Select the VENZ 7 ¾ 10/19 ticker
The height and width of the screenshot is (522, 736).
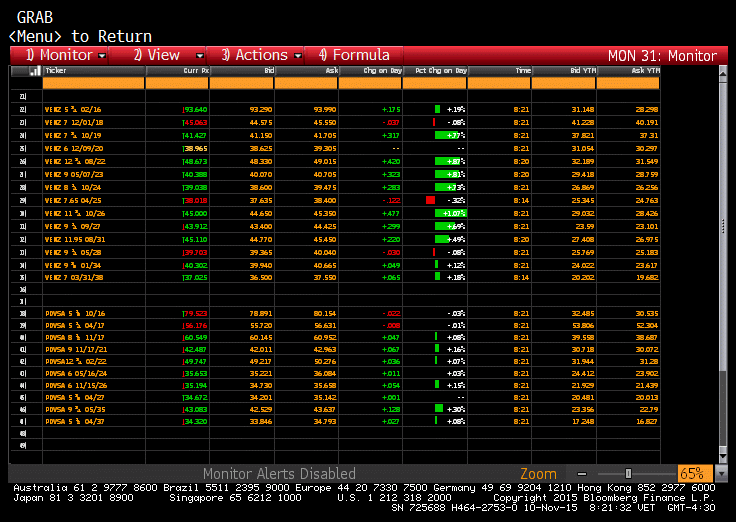[73, 136]
